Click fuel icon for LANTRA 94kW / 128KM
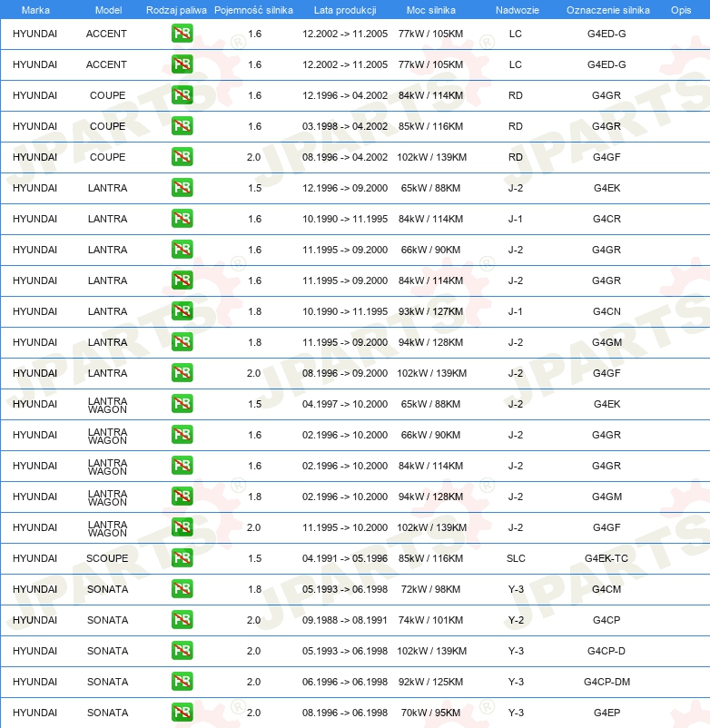 click(x=182, y=342)
